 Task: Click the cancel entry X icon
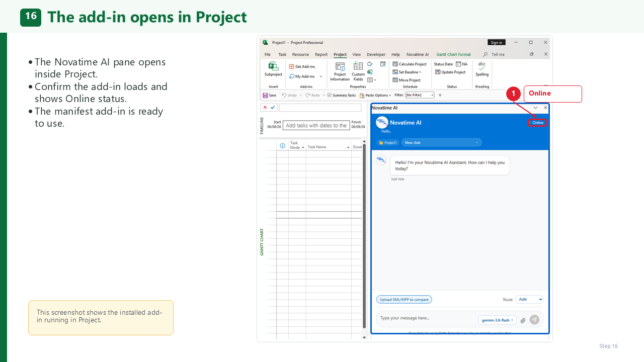[x=265, y=107]
